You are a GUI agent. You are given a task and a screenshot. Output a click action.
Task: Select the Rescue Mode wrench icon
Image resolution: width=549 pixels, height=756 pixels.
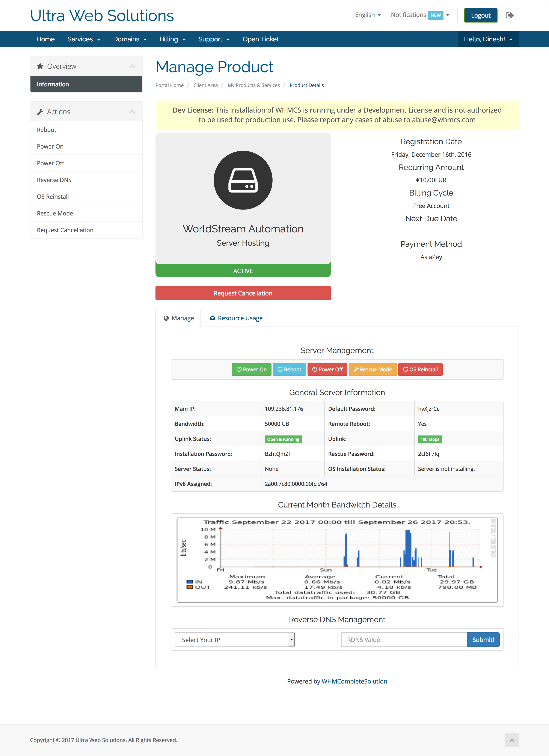pyautogui.click(x=356, y=369)
